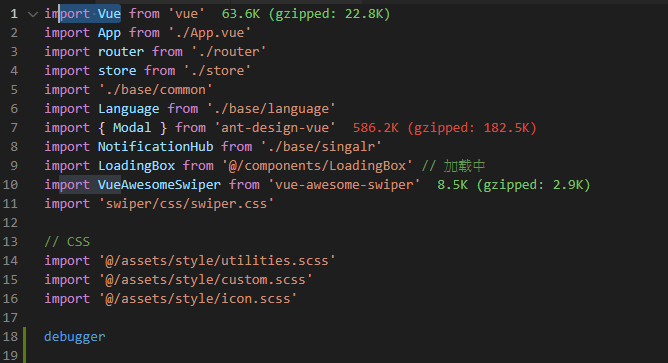Click '@/assets/style/utilities.scss' path
Screen dimensions: 668x363
click(217, 261)
